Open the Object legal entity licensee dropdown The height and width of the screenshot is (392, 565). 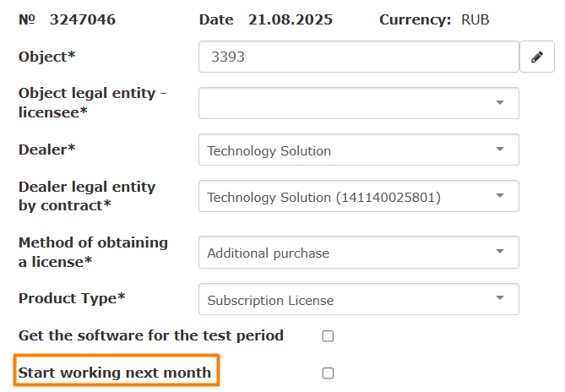tap(358, 103)
